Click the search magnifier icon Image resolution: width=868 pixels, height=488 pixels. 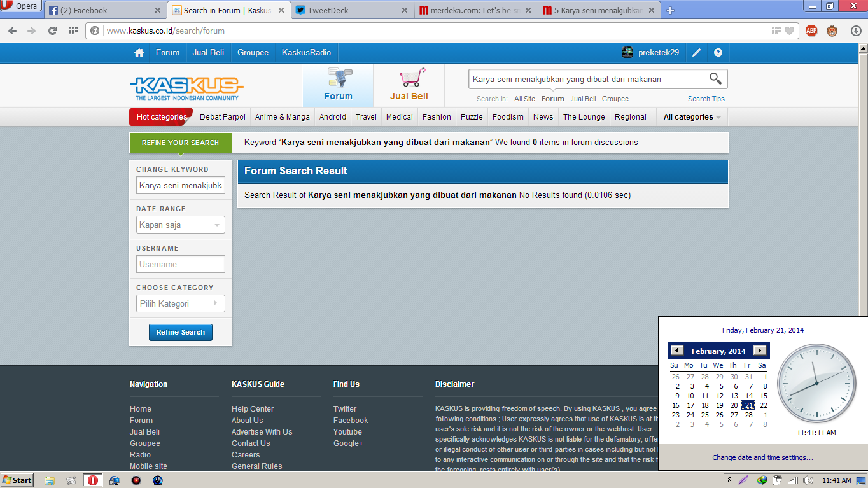point(715,79)
